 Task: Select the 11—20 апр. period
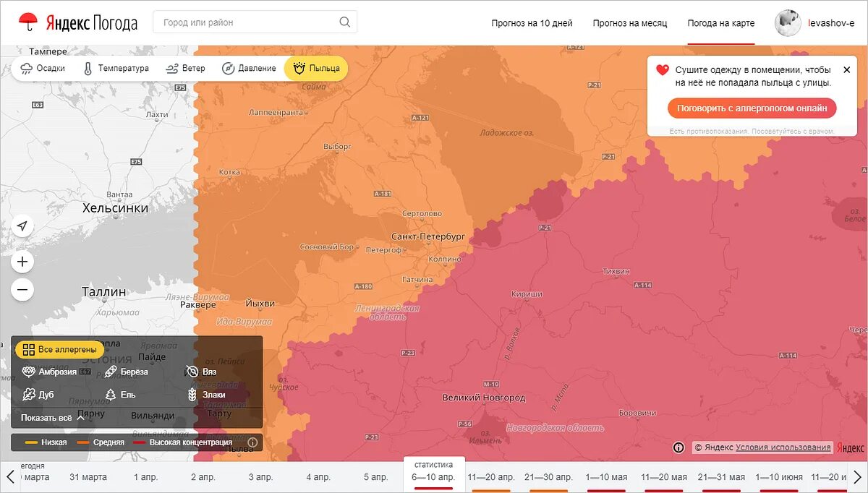tap(491, 477)
